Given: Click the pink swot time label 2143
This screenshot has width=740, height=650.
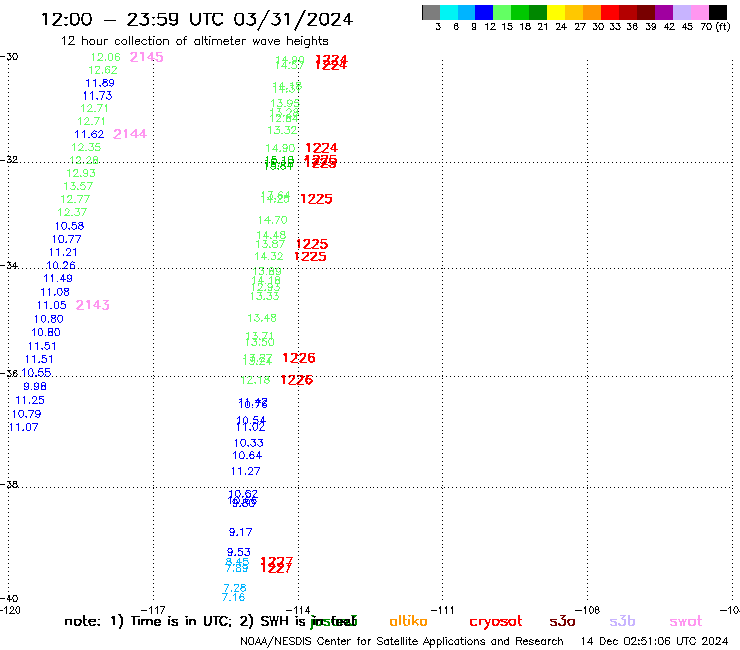Looking at the screenshot, I should (x=92, y=305).
